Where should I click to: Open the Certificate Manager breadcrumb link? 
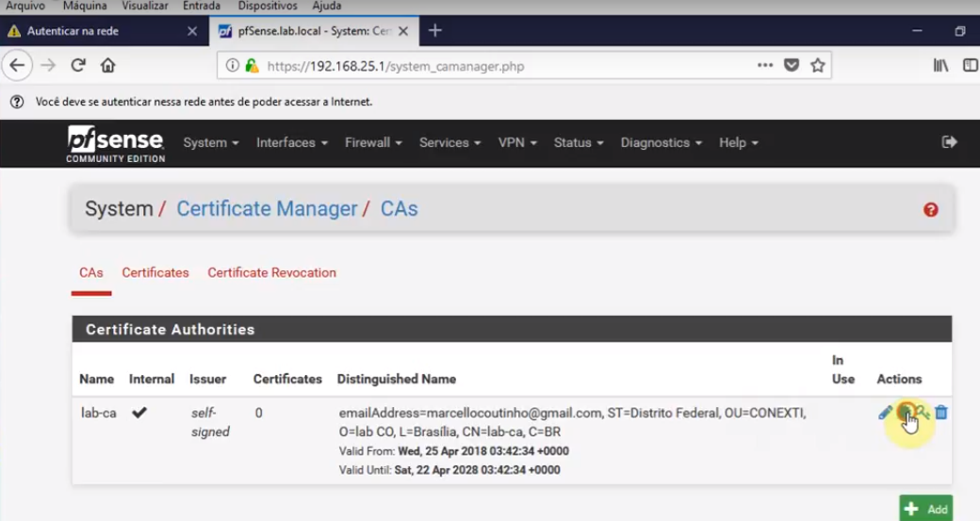(x=267, y=208)
